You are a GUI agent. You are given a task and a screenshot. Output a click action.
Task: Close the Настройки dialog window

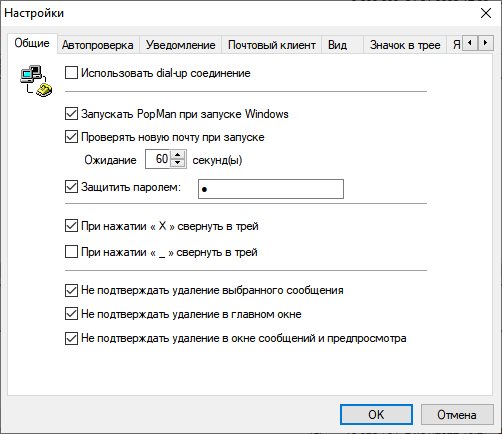click(x=486, y=13)
